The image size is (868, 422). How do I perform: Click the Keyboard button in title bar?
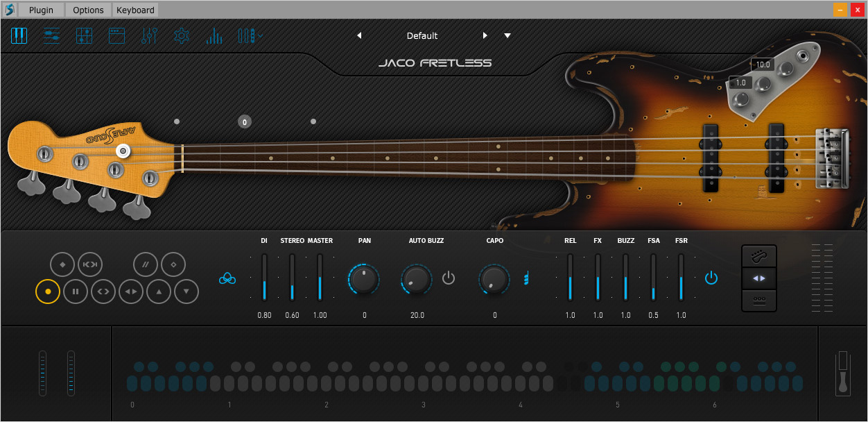135,10
